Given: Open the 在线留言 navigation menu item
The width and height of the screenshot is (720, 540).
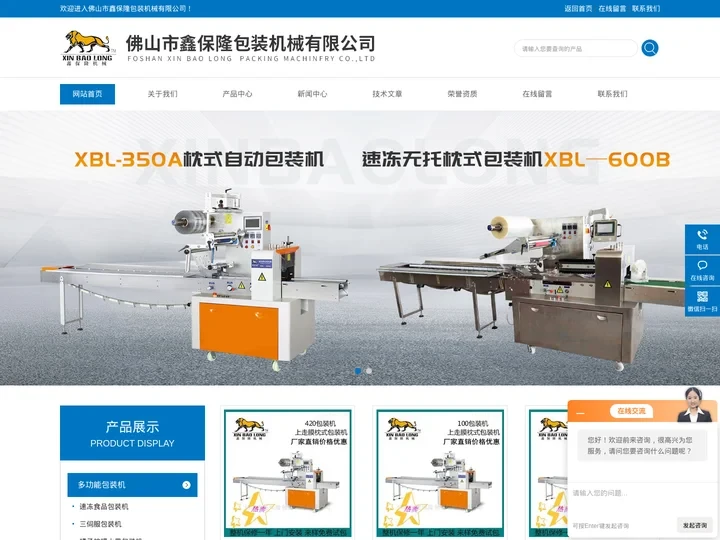Looking at the screenshot, I should point(537,94).
